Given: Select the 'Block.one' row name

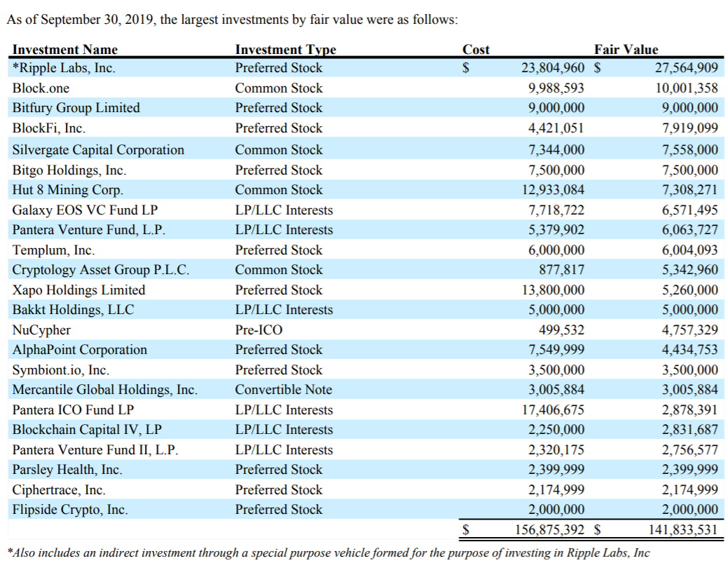Looking at the screenshot, I should (x=41, y=88).
